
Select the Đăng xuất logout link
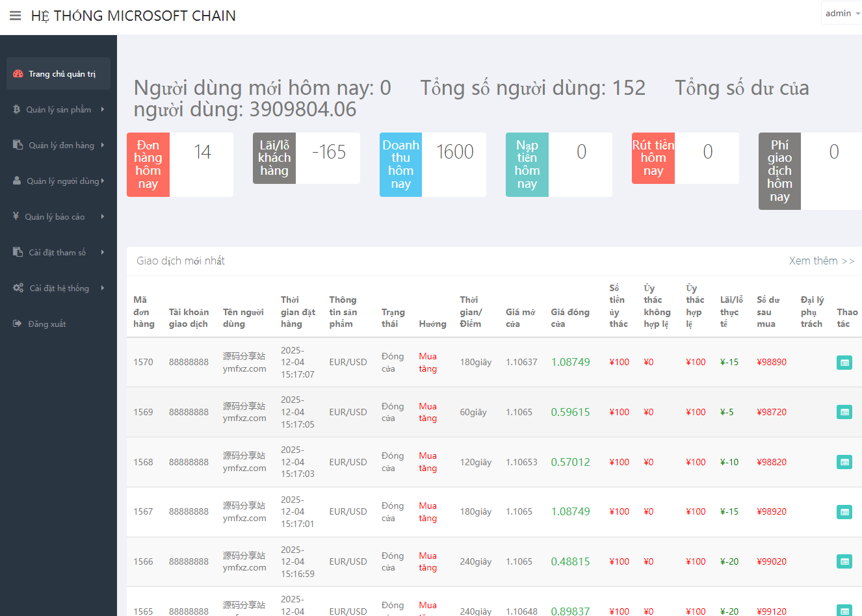[x=47, y=324]
